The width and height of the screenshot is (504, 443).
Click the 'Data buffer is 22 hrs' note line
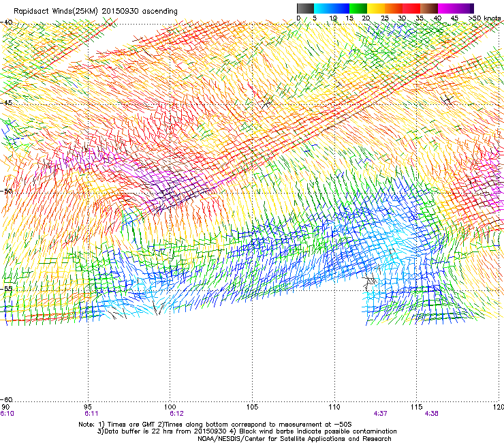[247, 431]
